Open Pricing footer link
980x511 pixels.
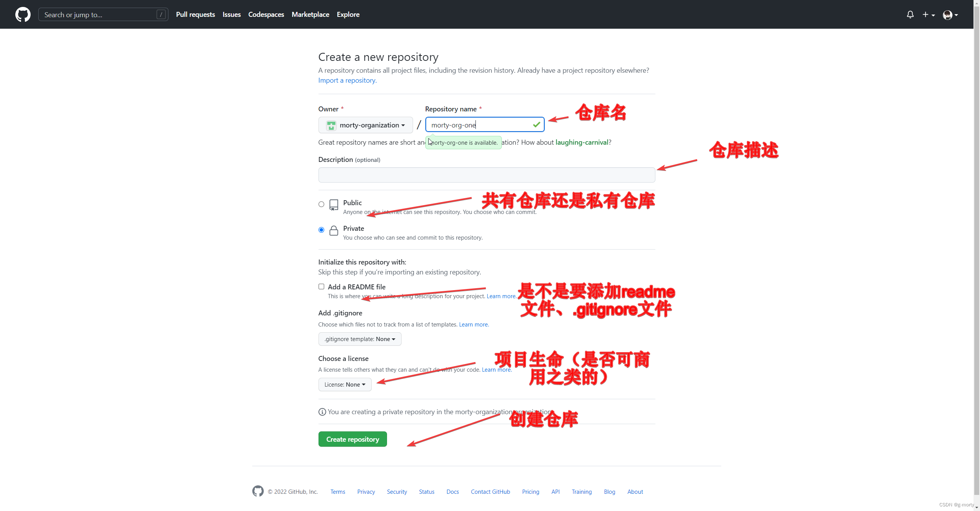tap(531, 492)
